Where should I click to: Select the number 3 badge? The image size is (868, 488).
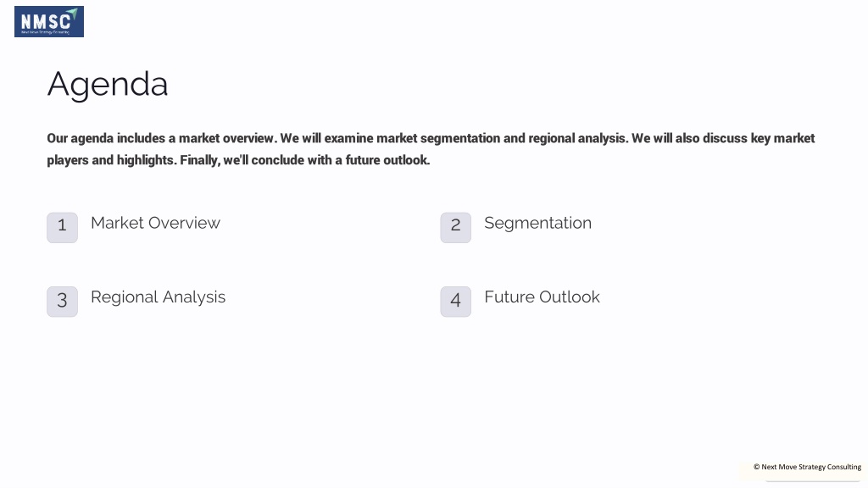pos(62,302)
